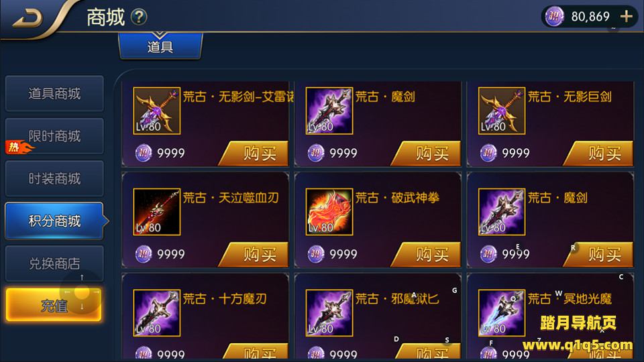
Task: Select 荒古·十方魔刃 weapon icon
Action: point(157,313)
